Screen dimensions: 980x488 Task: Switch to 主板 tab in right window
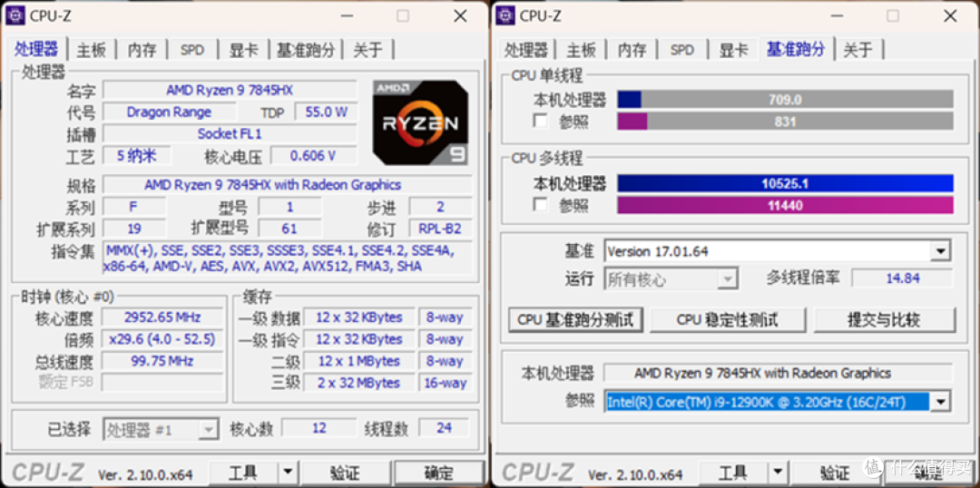click(582, 50)
